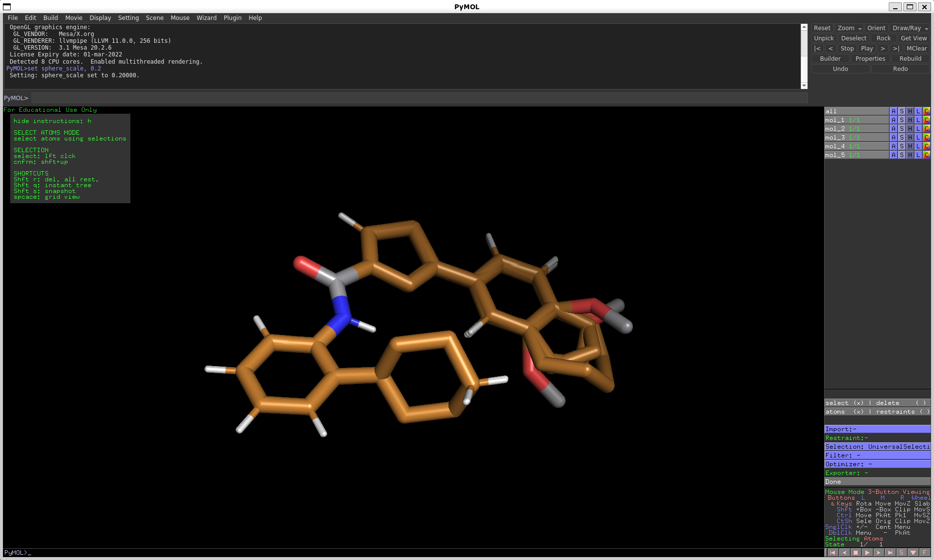Viewport: 934px width, 560px height.
Task: Click the Reset button
Action: pyautogui.click(x=822, y=28)
